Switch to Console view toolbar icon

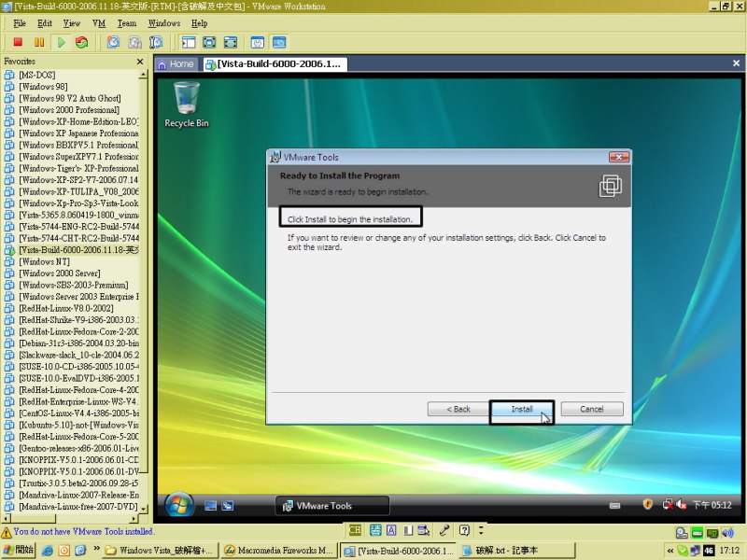(279, 42)
